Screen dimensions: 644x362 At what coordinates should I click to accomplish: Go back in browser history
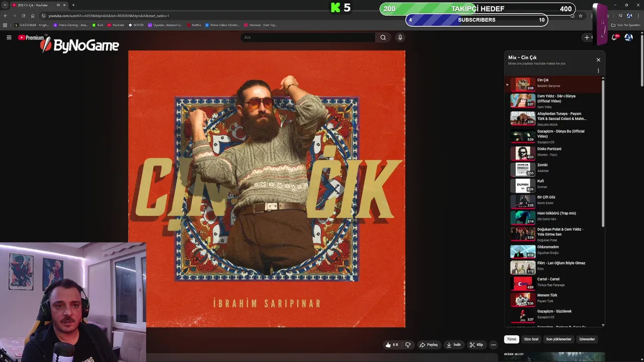6,16
